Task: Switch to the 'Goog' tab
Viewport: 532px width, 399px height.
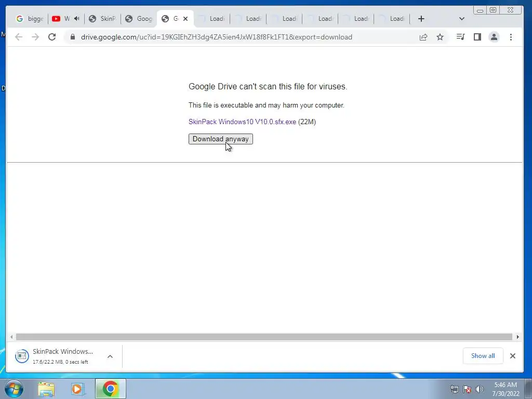Action: [139, 19]
